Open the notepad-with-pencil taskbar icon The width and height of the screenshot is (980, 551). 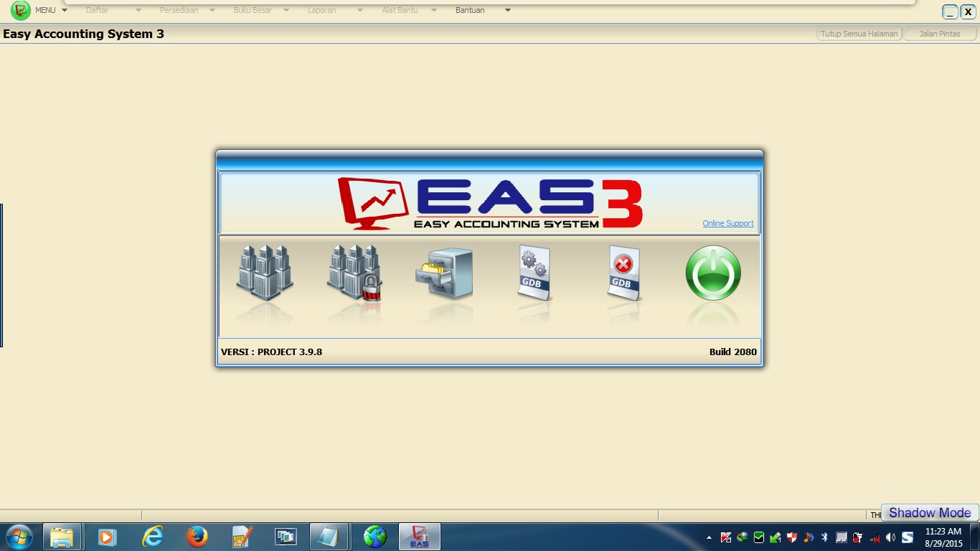(x=242, y=537)
